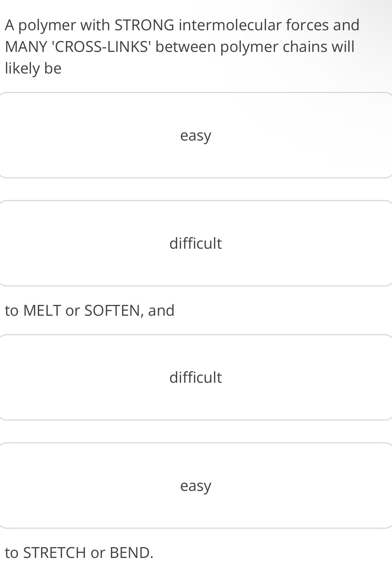The width and height of the screenshot is (392, 581).
Task: Choose 'difficult' for the melt or soften blank
Action: coord(195,244)
